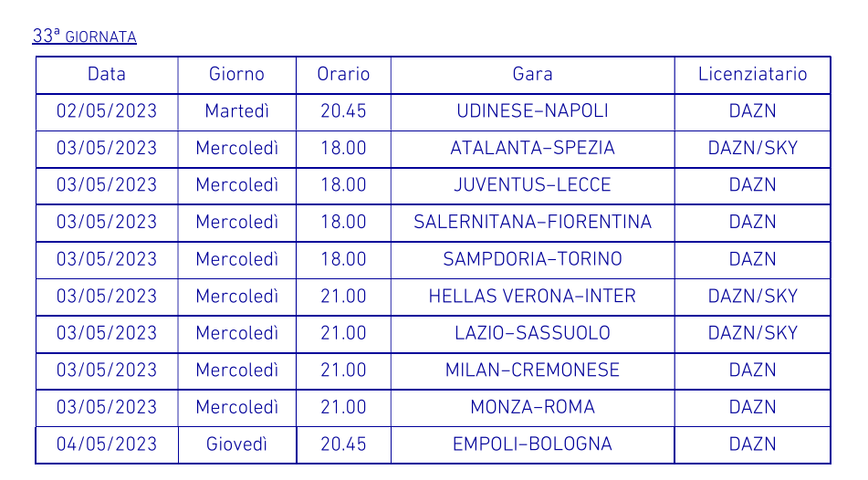Click the UDINESE–NAPOLI match cell
868x480 pixels.
point(532,111)
